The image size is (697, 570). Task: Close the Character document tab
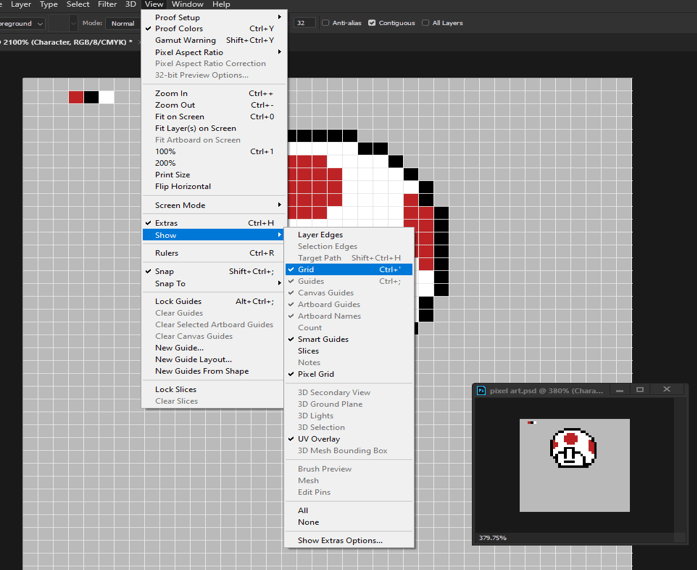(x=140, y=42)
